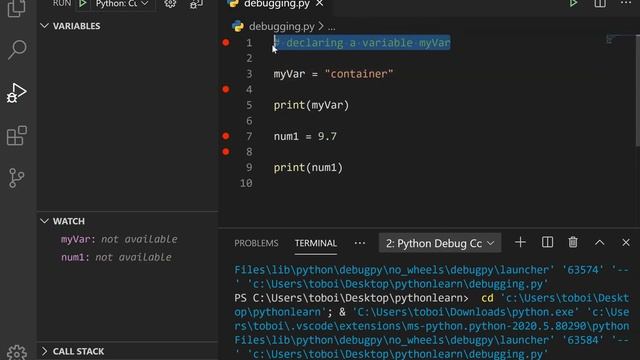Viewport: 640px width, 360px height.
Task: Click the print(myVar) code line
Action: 311,105
